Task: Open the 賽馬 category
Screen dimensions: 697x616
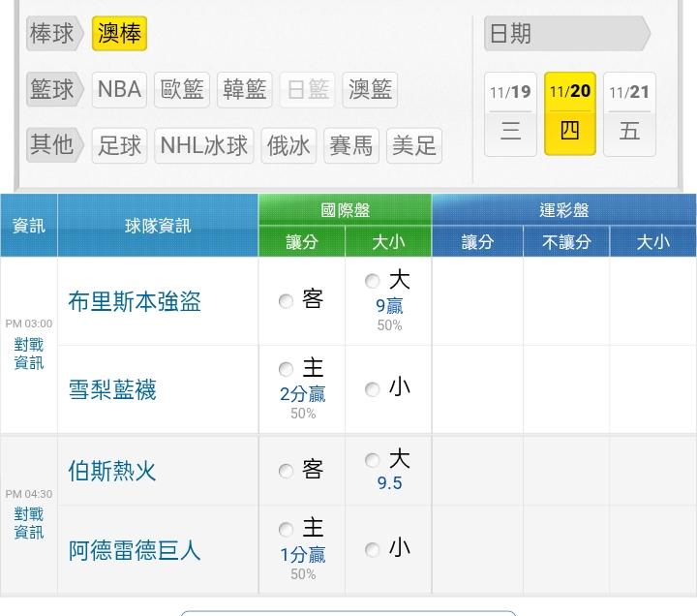Action: click(350, 145)
